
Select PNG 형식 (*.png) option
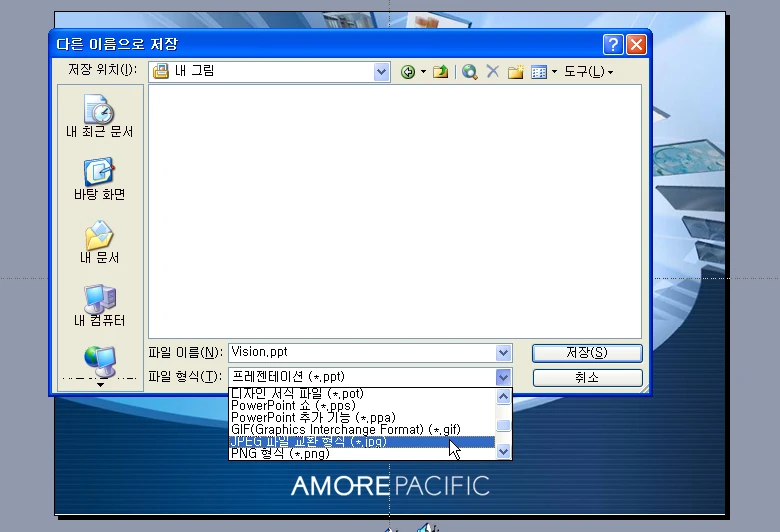coord(362,453)
